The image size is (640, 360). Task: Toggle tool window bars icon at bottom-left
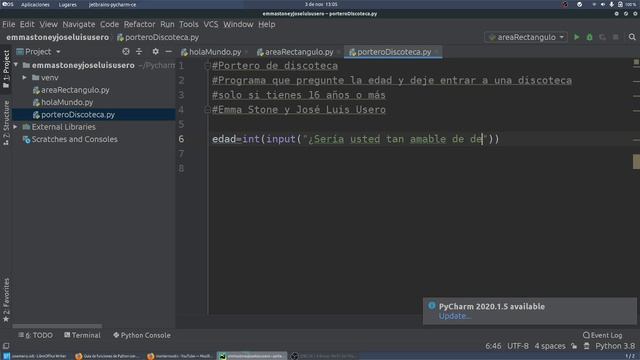click(x=6, y=346)
